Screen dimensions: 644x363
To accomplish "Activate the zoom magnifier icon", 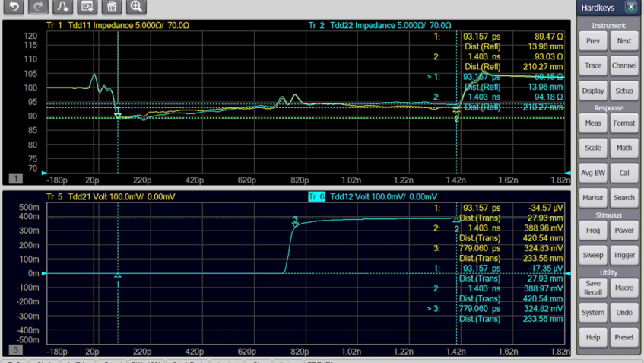I will tap(136, 7).
